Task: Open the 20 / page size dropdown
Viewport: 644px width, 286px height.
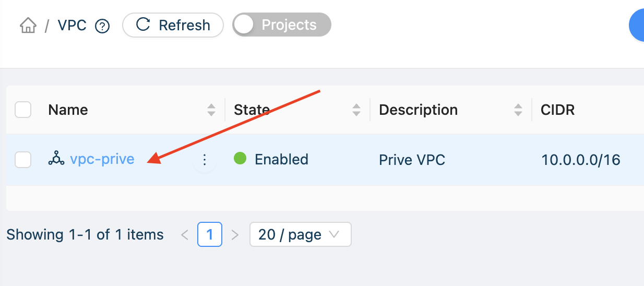Action: coord(301,234)
